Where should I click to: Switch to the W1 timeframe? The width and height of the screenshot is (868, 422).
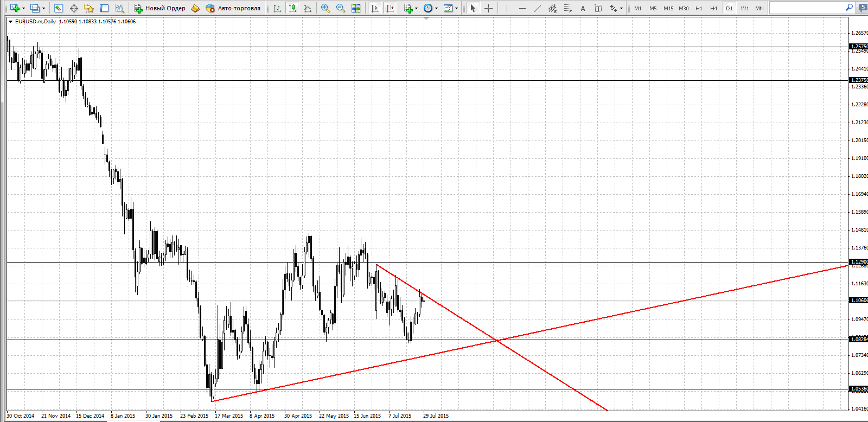point(745,8)
